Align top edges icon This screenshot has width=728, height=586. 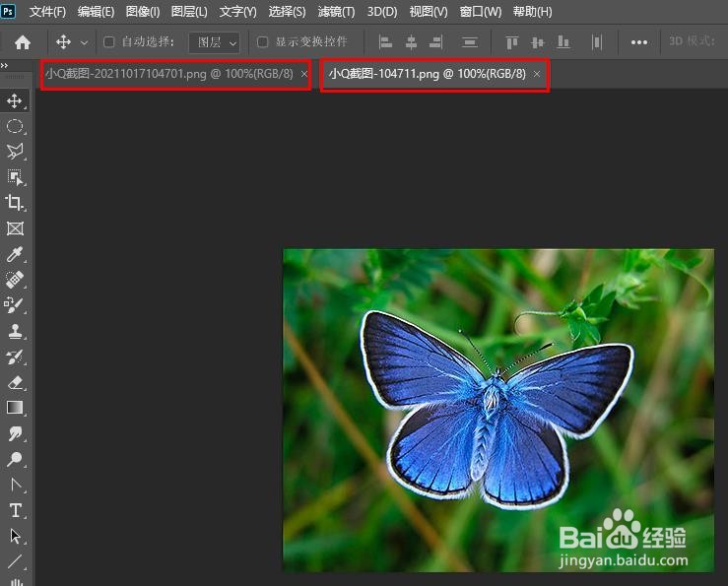(511, 42)
